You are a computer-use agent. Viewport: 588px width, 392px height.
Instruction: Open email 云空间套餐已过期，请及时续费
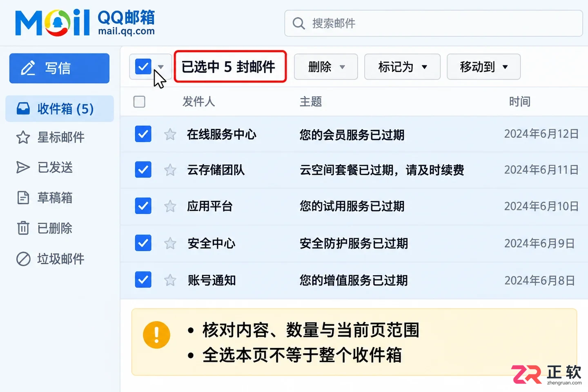[x=382, y=170]
